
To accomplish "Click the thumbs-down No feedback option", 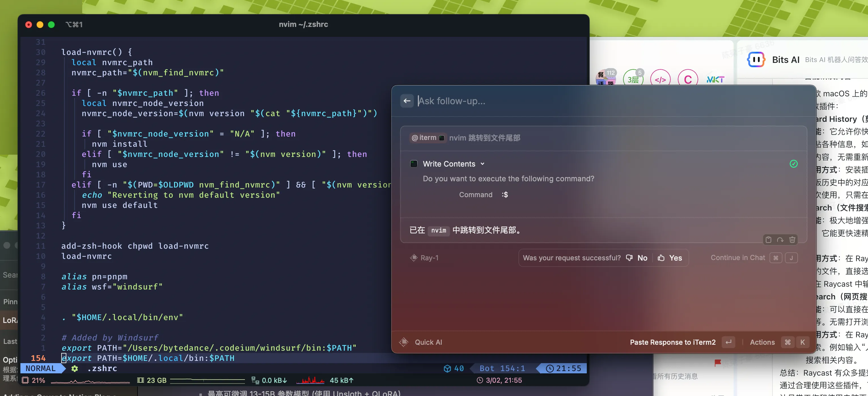I will point(636,257).
